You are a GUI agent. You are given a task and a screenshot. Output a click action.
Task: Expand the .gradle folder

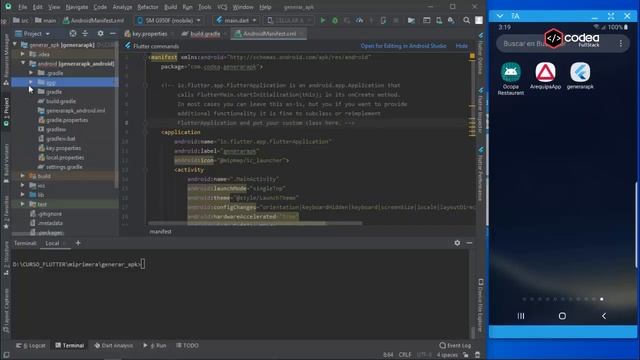click(x=31, y=73)
